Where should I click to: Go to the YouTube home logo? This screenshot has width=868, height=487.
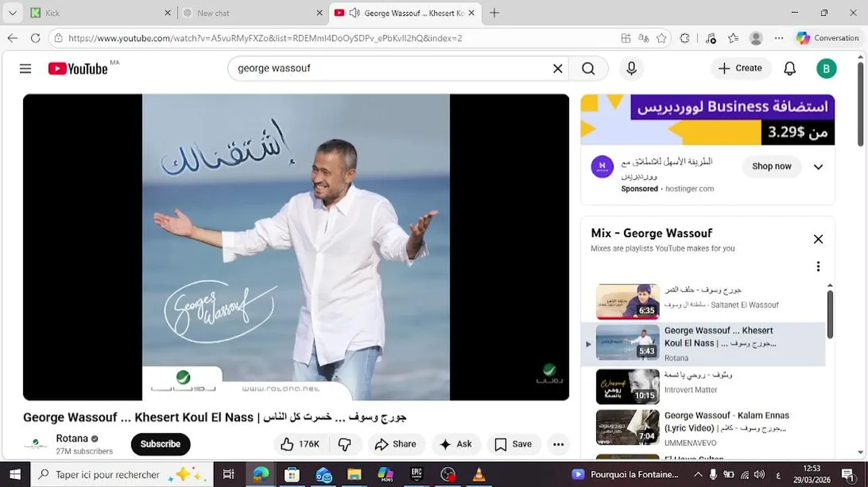click(x=78, y=68)
